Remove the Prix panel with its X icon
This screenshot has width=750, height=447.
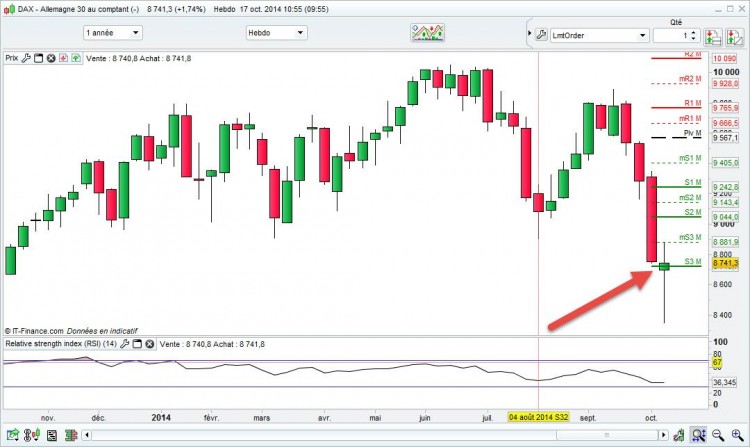[x=51, y=58]
